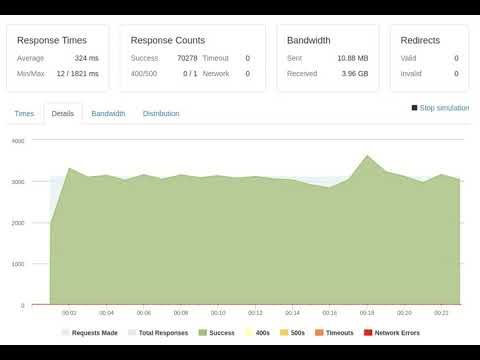Click the black stop square icon

(415, 108)
